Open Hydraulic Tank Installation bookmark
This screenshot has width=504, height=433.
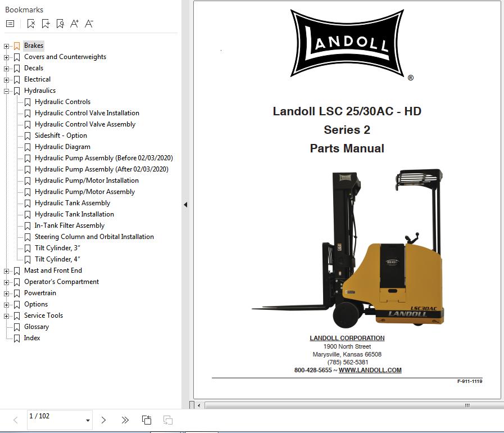(74, 215)
